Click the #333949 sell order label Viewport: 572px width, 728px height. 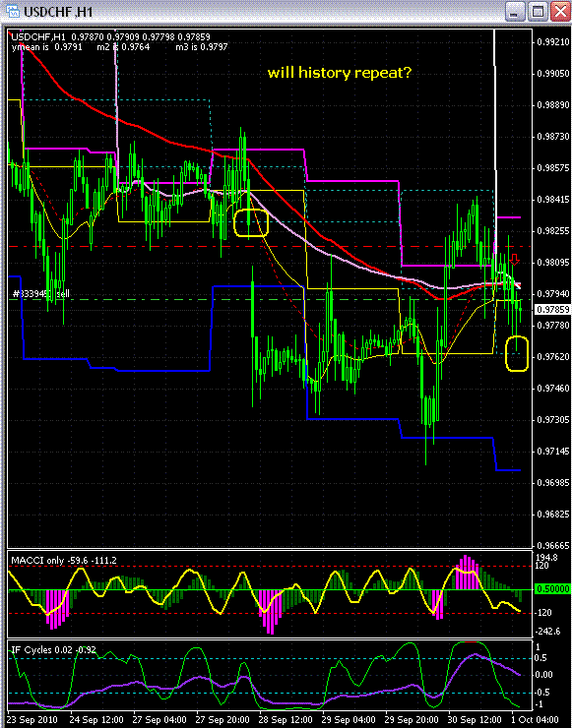tap(39, 294)
